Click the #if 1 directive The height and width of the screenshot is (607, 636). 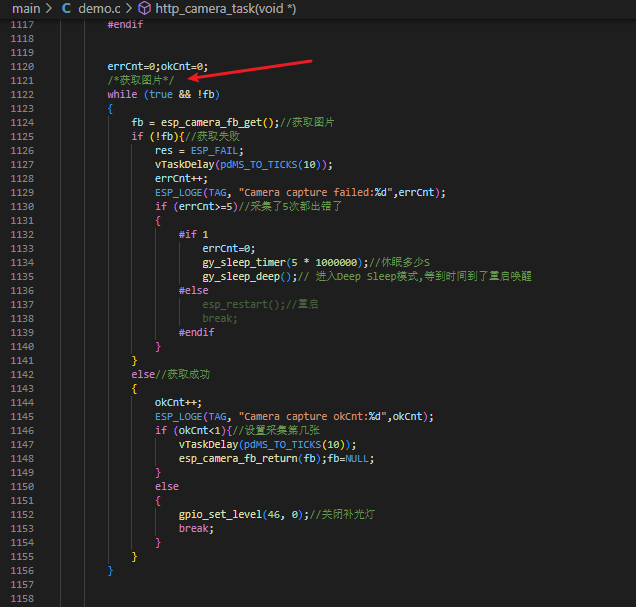tap(193, 234)
